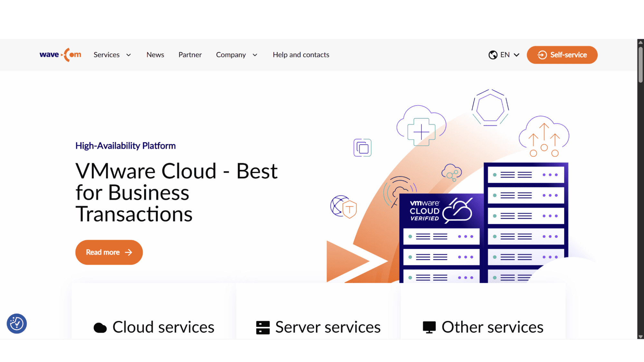The height and width of the screenshot is (362, 644).
Task: Open the Server services card
Action: 319,311
